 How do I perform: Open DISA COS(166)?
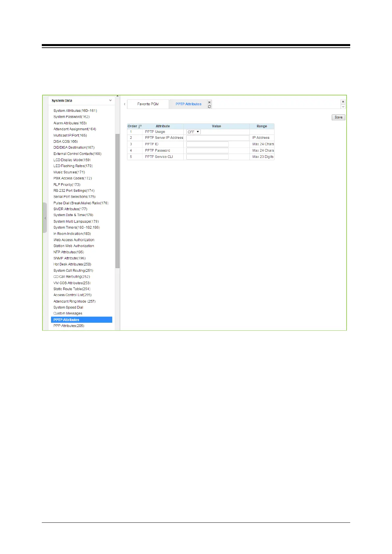(x=65, y=141)
